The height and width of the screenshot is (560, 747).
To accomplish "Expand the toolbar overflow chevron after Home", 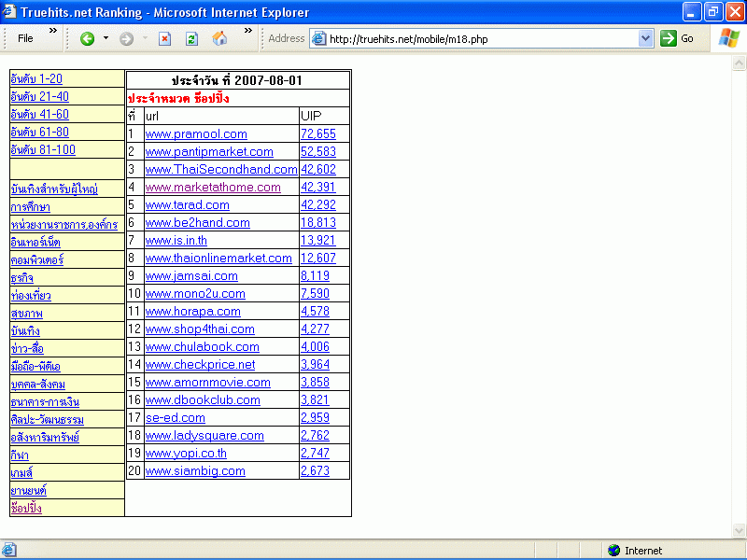I will [248, 31].
